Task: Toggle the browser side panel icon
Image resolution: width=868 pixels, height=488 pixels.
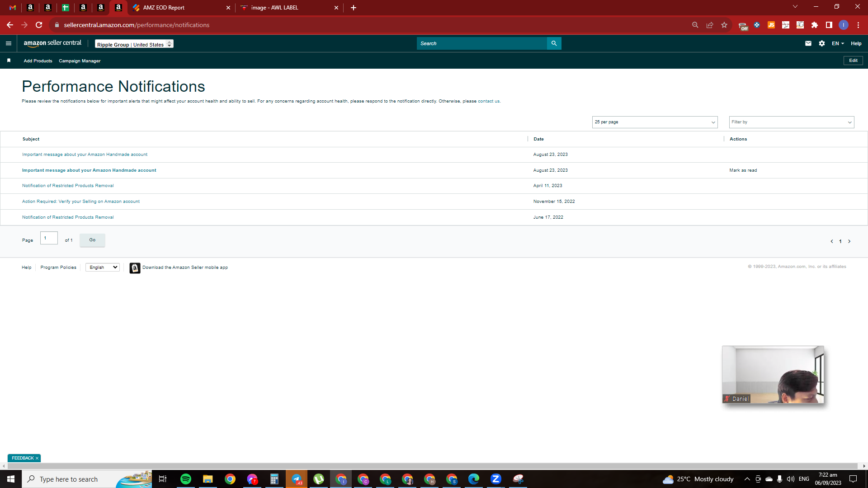Action: coord(829,25)
